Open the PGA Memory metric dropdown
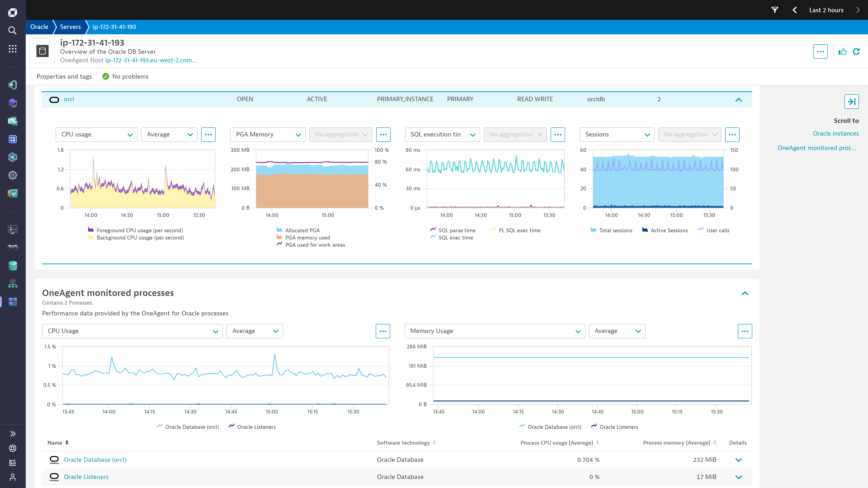 point(268,134)
